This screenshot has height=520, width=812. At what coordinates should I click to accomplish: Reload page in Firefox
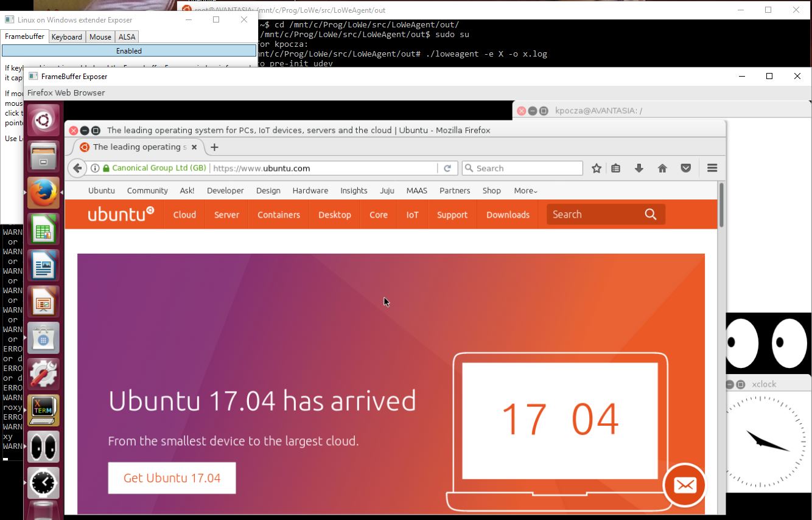(447, 168)
